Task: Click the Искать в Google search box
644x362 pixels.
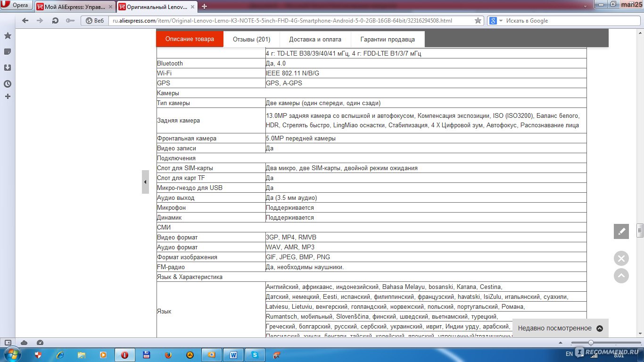Action: click(572, 21)
